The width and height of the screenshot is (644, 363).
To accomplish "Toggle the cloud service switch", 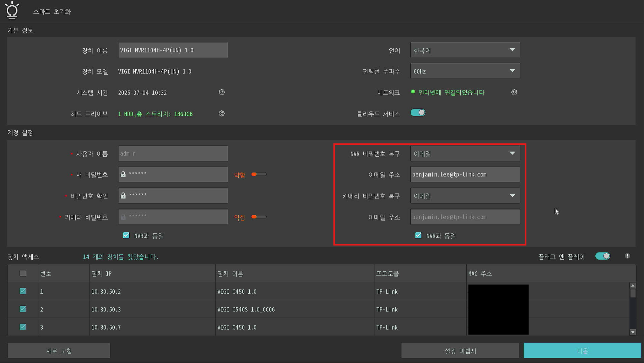I will coord(418,113).
